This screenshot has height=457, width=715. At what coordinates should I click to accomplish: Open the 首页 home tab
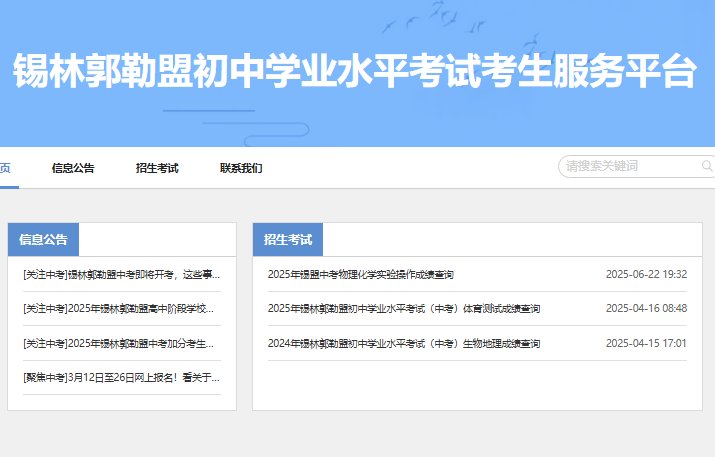tap(5, 168)
